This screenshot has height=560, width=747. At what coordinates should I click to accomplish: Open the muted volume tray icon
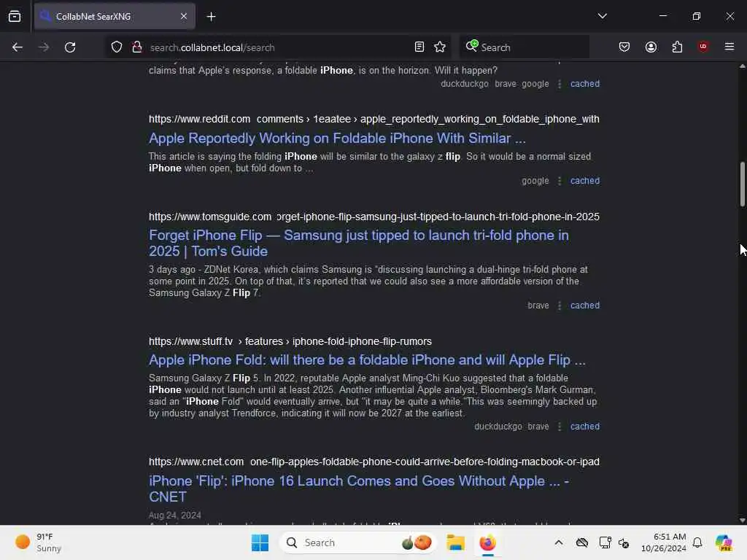point(624,542)
